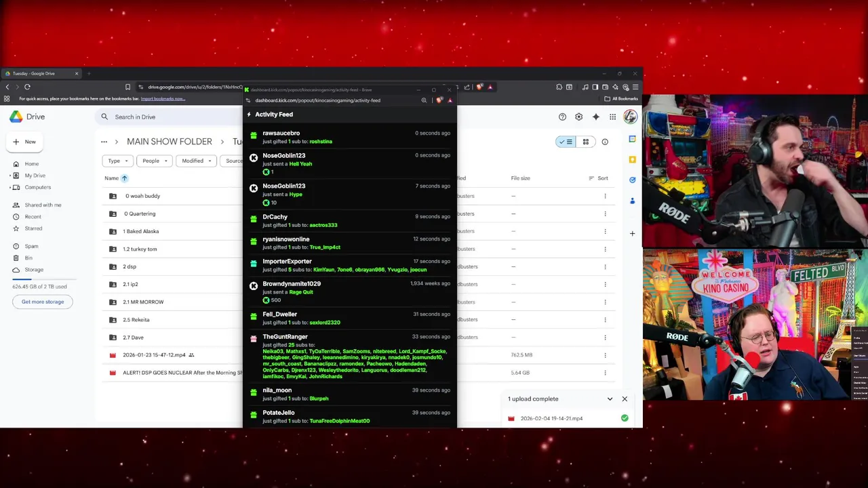The width and height of the screenshot is (868, 488).
Task: Open MAIN SHOW FOLDER breadcrumb
Action: point(170,142)
